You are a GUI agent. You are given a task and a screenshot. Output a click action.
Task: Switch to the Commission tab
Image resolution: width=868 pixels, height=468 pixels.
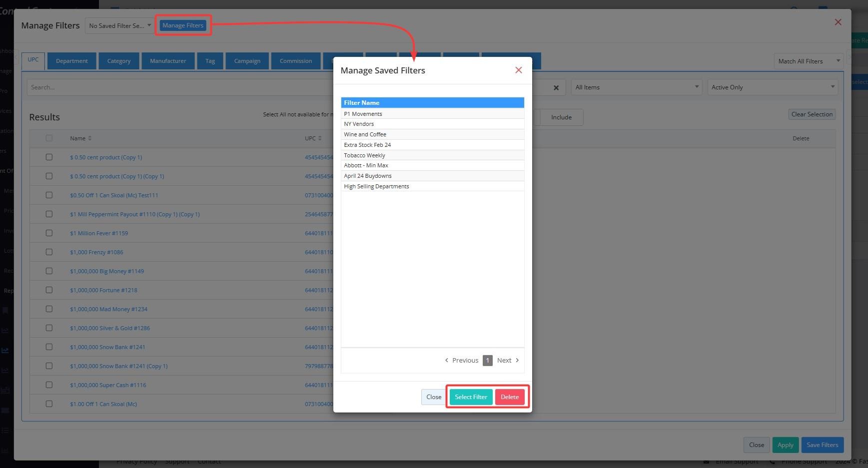[x=296, y=61]
